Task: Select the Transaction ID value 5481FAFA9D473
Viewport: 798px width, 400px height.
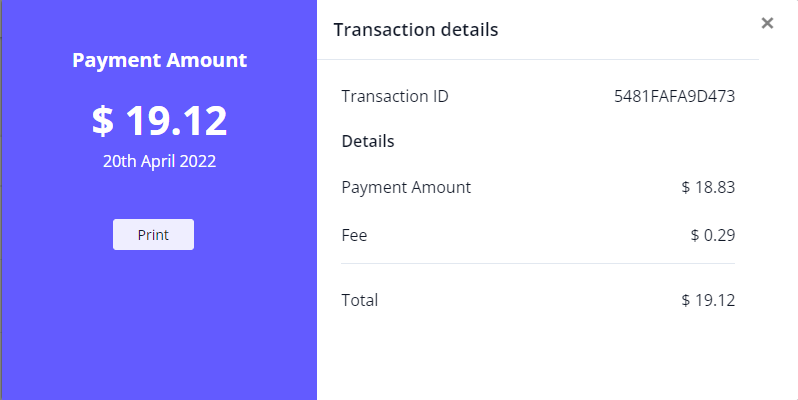Action: (x=675, y=97)
